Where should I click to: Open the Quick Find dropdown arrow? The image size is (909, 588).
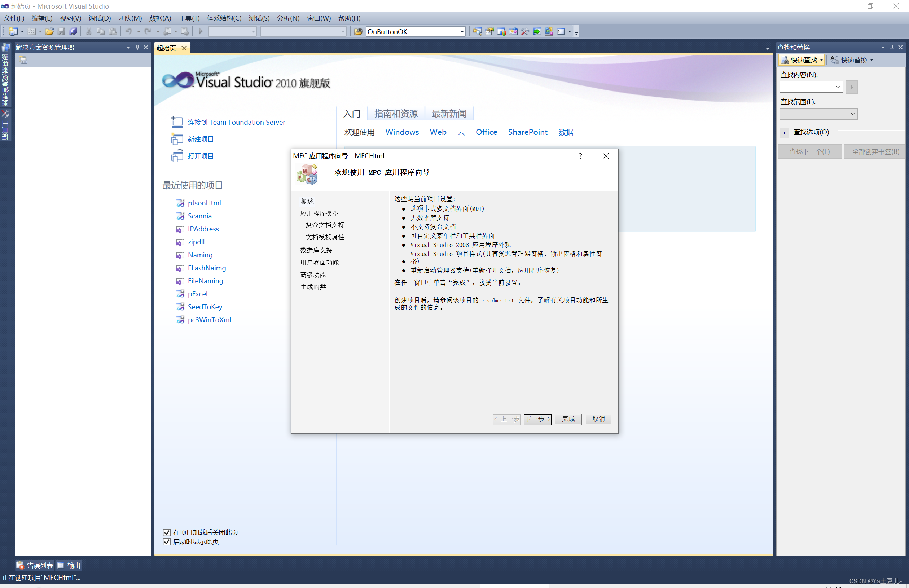[x=821, y=60]
